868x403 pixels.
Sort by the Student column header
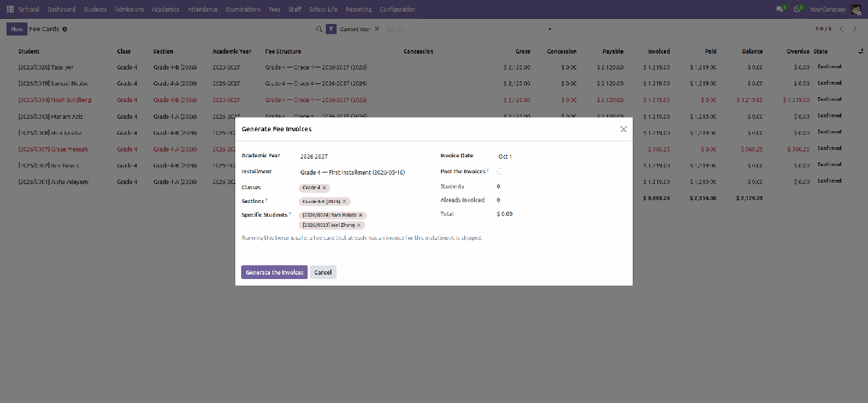tap(29, 51)
